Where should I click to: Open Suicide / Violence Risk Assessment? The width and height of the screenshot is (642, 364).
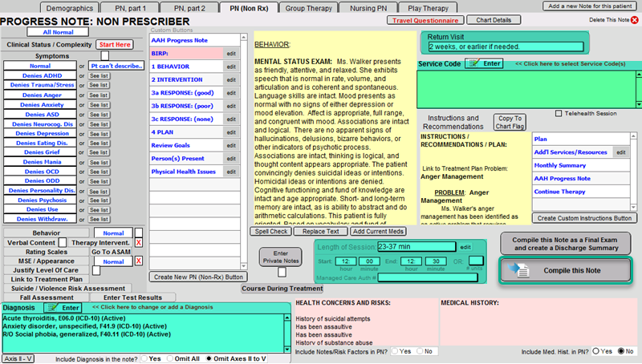click(x=68, y=289)
